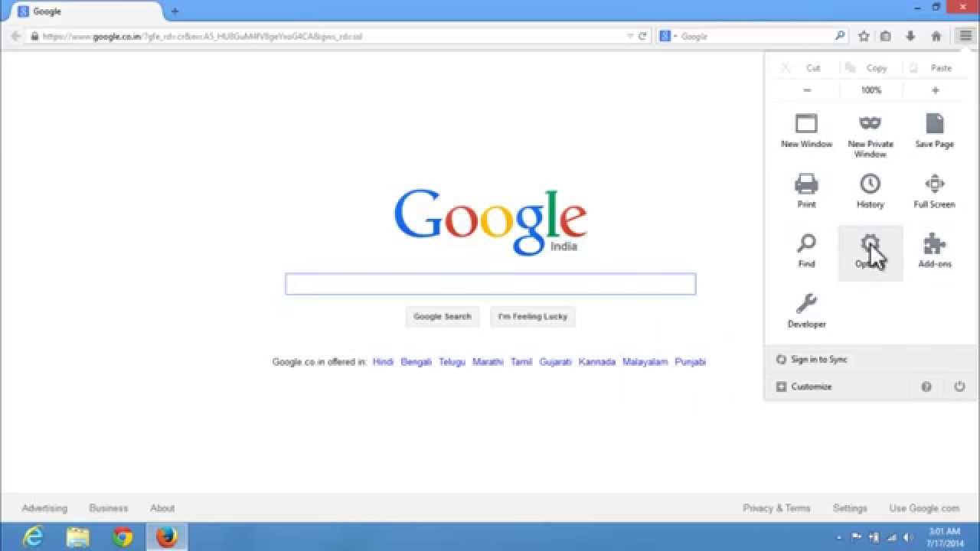Click the hamburger menu button
The image size is (980, 551).
(965, 36)
